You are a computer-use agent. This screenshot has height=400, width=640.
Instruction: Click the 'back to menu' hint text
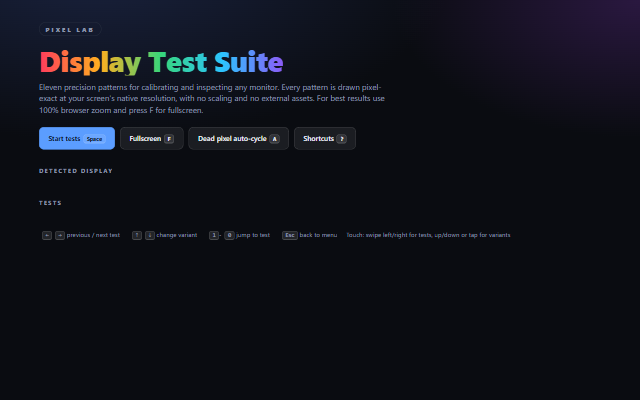[x=318, y=235]
